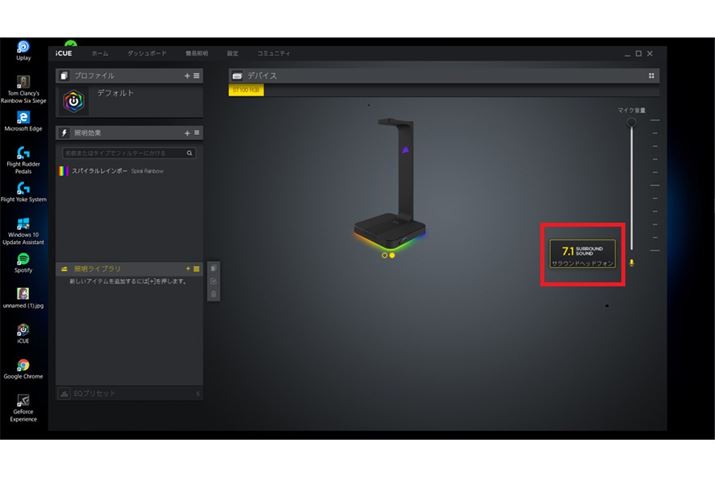Screen dimensions: 715x477
Task: Open the third top navigation tab
Action: click(x=197, y=53)
